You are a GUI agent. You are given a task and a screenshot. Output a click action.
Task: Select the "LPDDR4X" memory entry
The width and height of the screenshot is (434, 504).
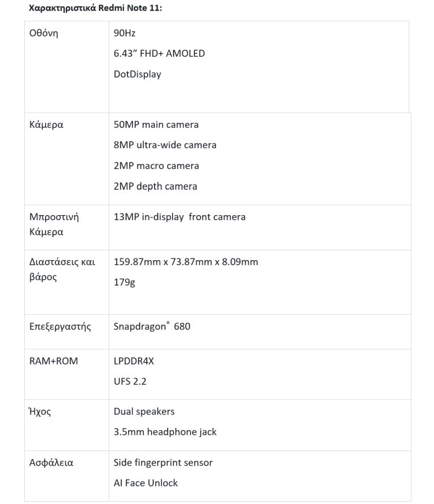click(134, 361)
